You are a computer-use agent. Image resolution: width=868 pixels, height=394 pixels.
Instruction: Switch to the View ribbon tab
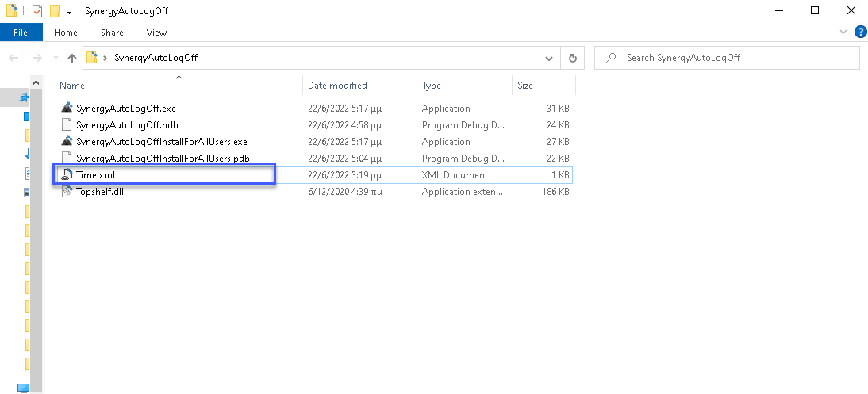(156, 33)
